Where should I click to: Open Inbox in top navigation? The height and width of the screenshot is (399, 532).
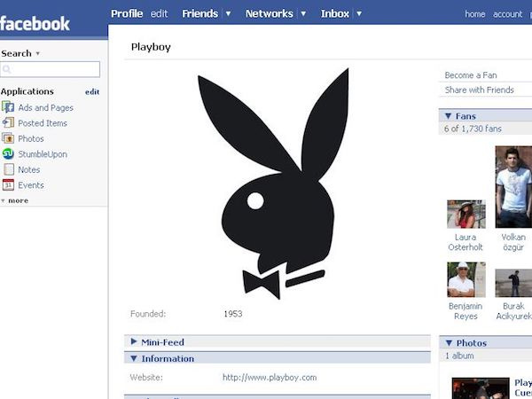(x=335, y=13)
